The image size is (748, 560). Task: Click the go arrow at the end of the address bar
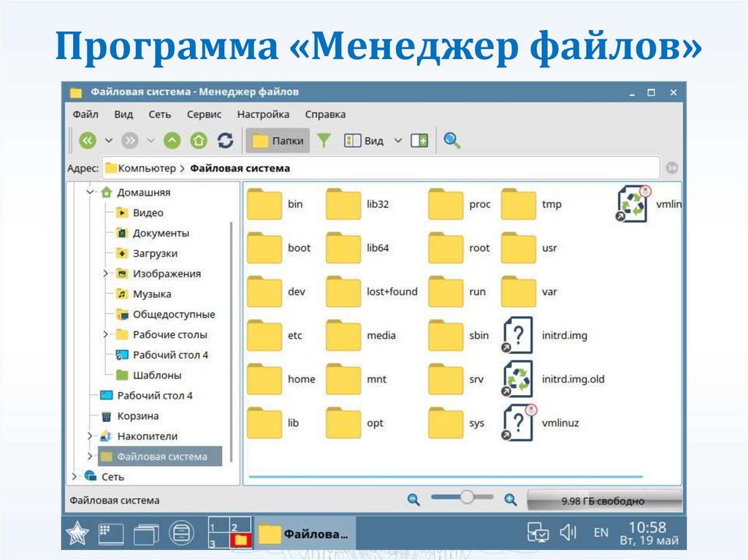click(x=672, y=168)
